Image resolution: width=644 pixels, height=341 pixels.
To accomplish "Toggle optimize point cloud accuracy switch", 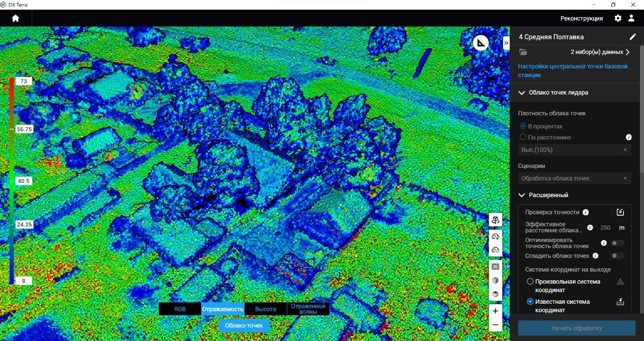I will (x=617, y=243).
